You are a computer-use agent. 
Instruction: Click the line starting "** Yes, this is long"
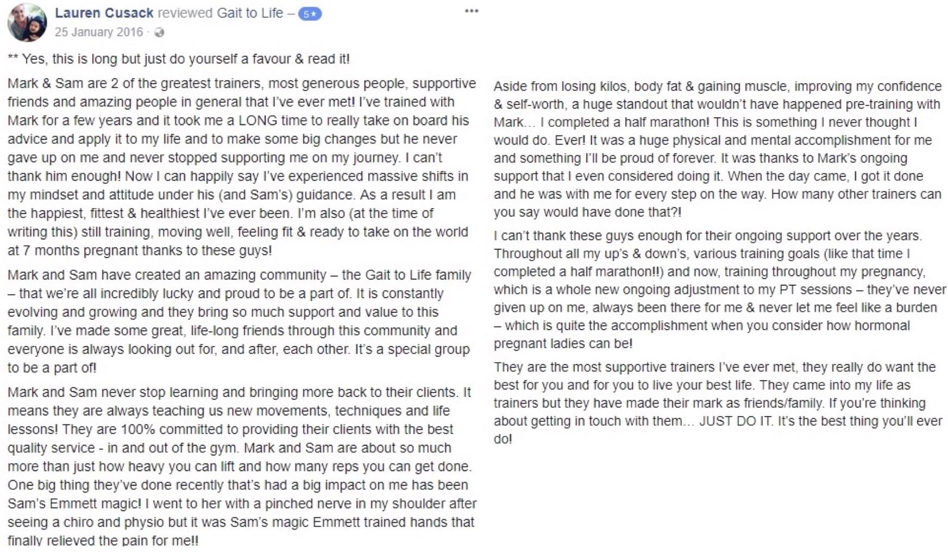(x=179, y=59)
